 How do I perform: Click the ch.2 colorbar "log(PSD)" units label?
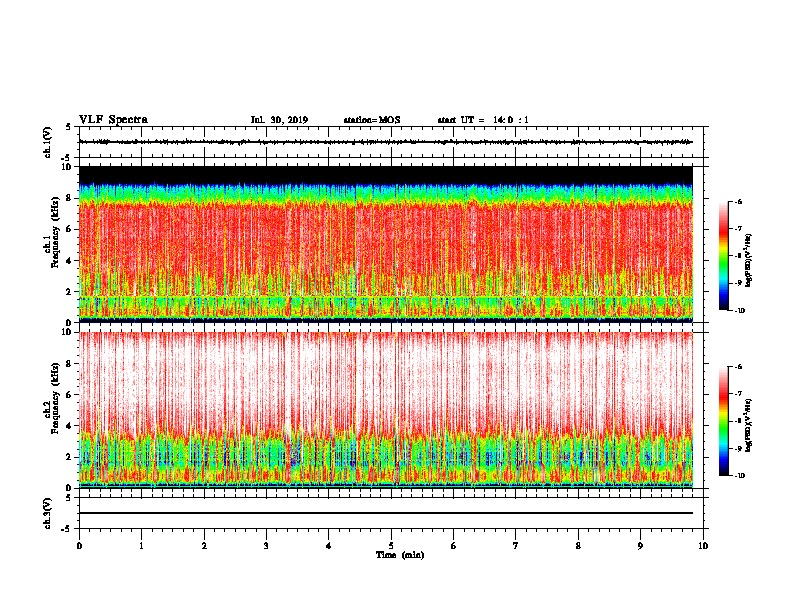coord(749,426)
